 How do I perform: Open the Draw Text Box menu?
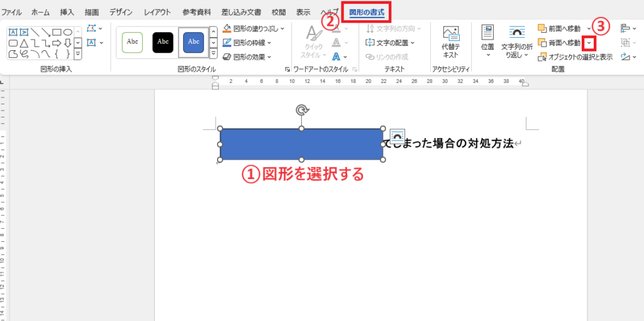(x=94, y=42)
